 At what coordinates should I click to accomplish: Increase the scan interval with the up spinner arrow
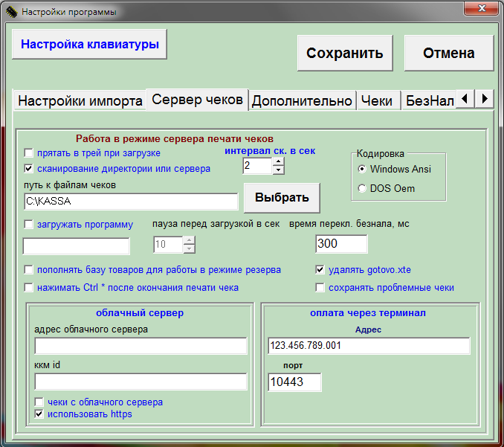(278, 161)
